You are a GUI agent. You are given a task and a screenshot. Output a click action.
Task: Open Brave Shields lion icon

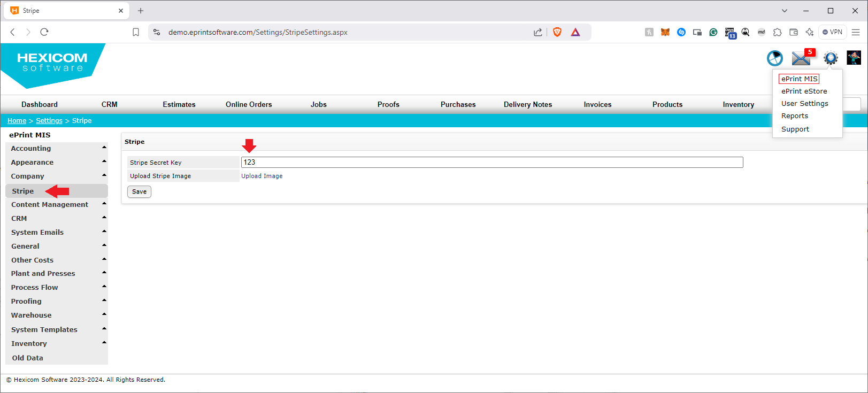557,32
